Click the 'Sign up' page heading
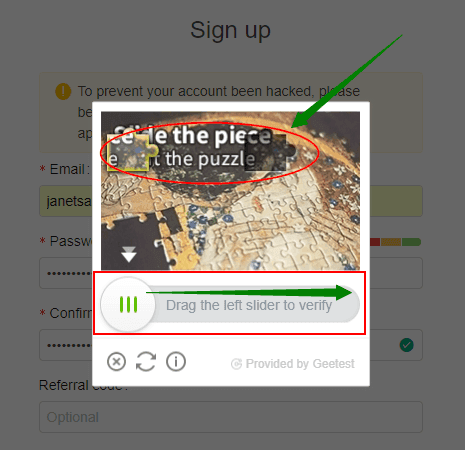 click(x=230, y=30)
